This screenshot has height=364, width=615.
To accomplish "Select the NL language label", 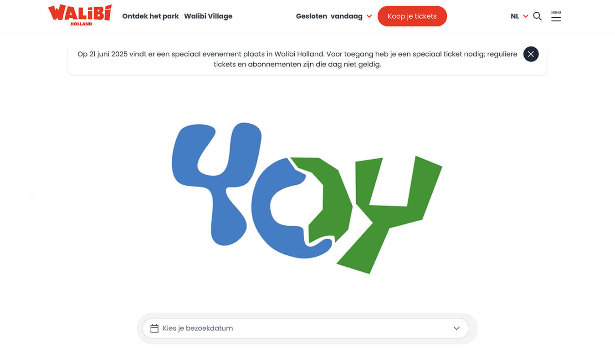I will pos(515,16).
